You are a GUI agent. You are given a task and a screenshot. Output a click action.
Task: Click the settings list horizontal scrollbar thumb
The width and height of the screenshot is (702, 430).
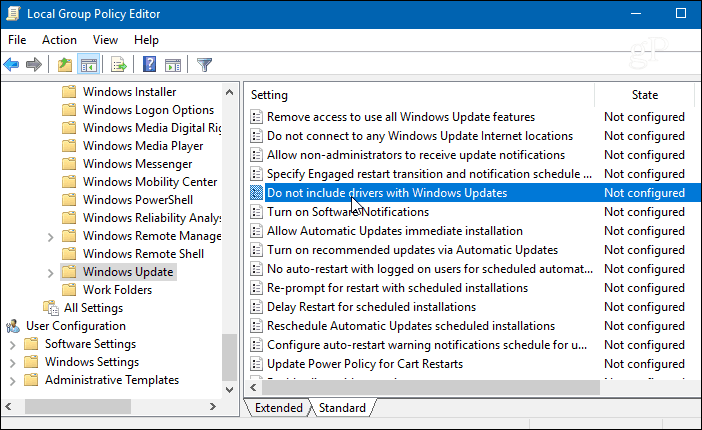point(430,387)
